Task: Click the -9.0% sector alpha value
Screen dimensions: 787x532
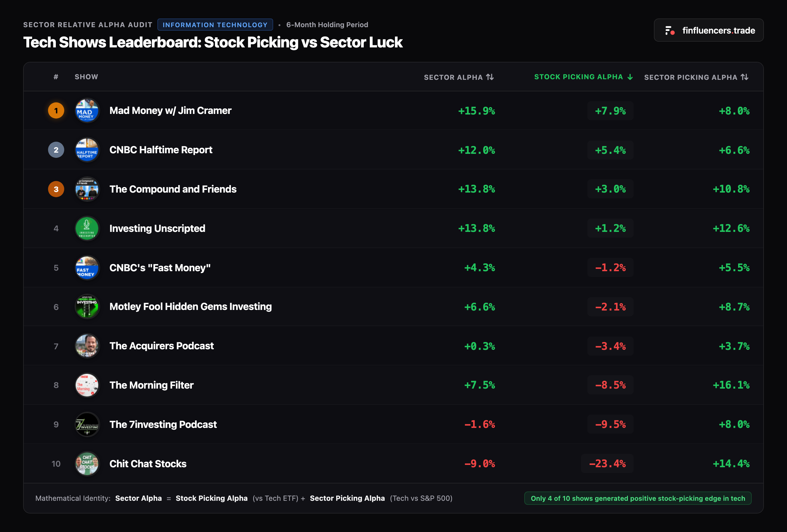Action: 479,464
